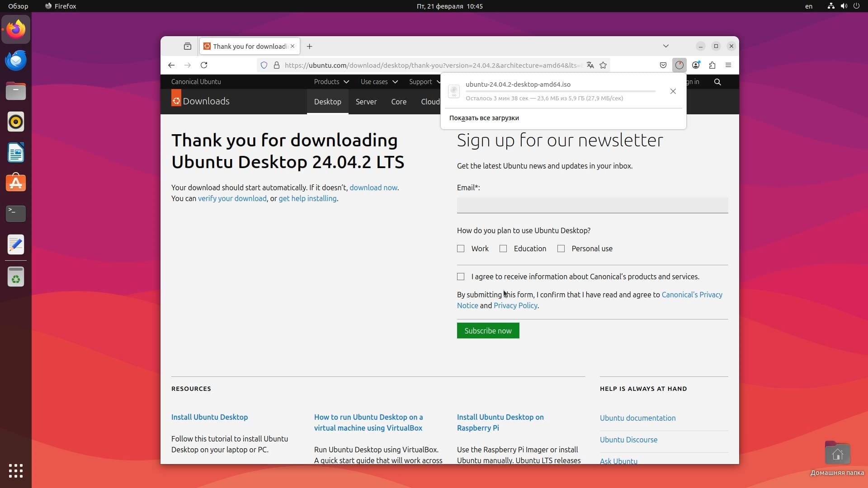Expand the Support menu

click(x=424, y=82)
